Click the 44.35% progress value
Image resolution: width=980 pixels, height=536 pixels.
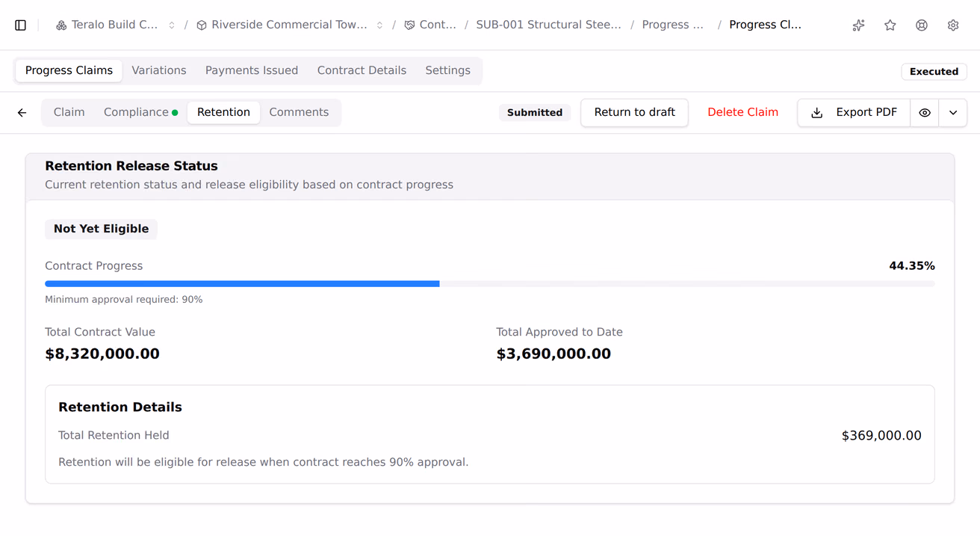912,266
